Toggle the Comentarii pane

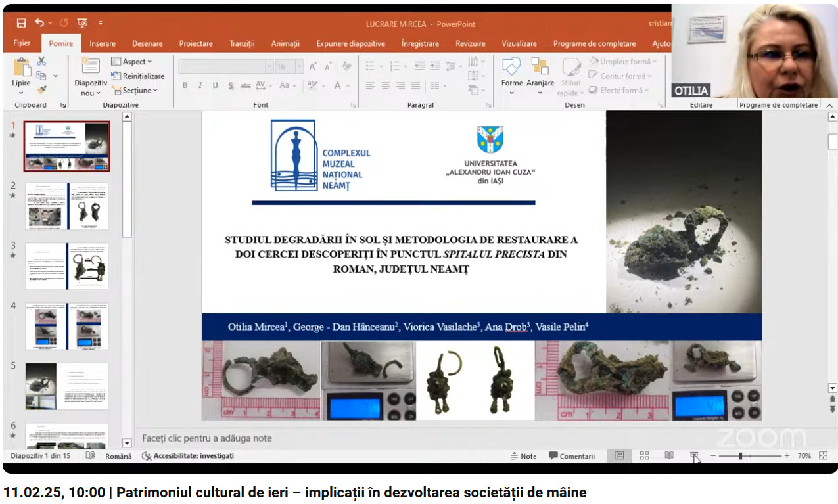(x=572, y=456)
